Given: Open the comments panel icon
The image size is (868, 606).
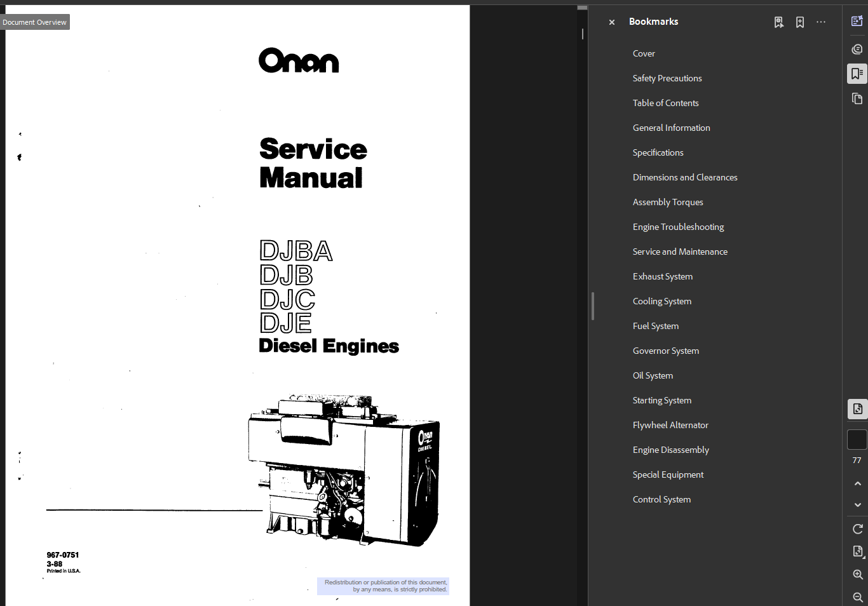Looking at the screenshot, I should point(857,49).
